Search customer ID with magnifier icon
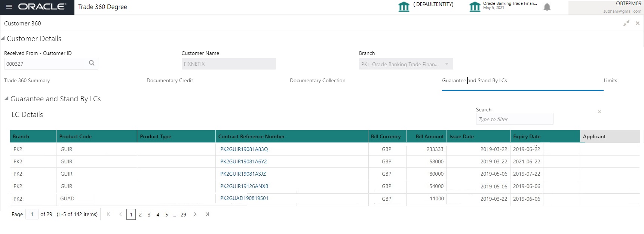Viewport: 644px width, 234px height. click(x=92, y=63)
